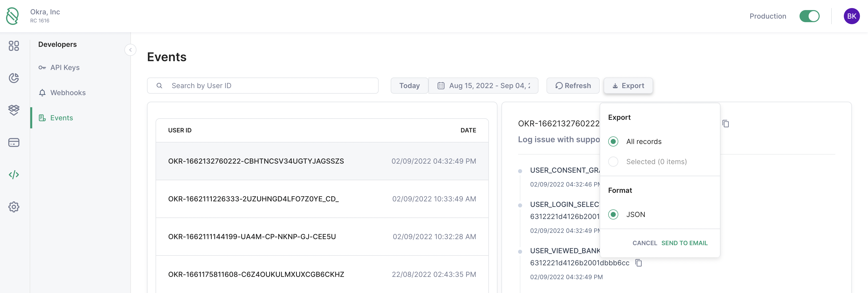This screenshot has width=868, height=293.
Task: Go to the API Keys menu item
Action: coord(65,67)
